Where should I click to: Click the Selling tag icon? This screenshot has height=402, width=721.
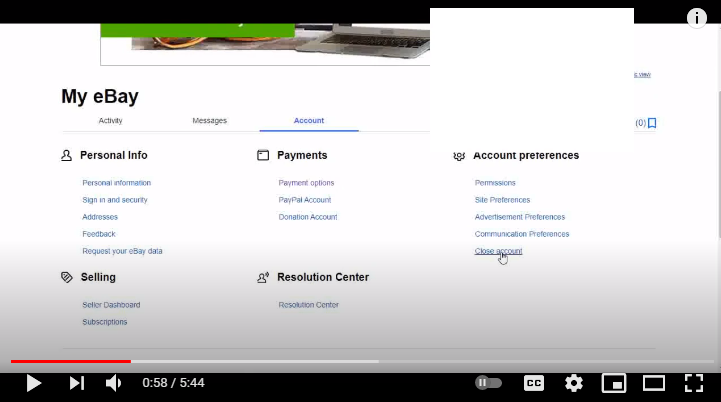(x=67, y=277)
